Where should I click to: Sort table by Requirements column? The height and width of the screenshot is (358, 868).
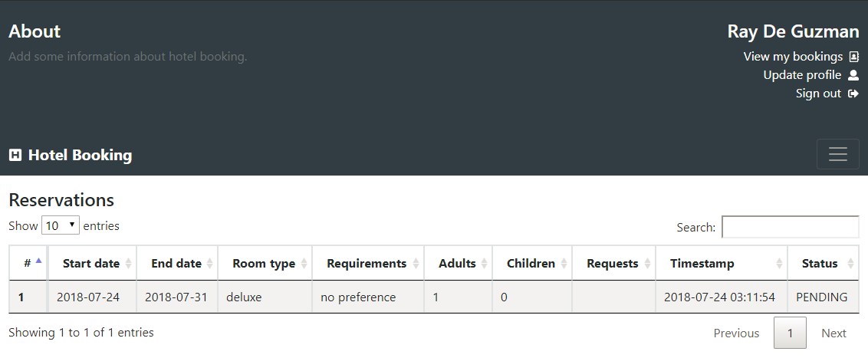(x=368, y=264)
